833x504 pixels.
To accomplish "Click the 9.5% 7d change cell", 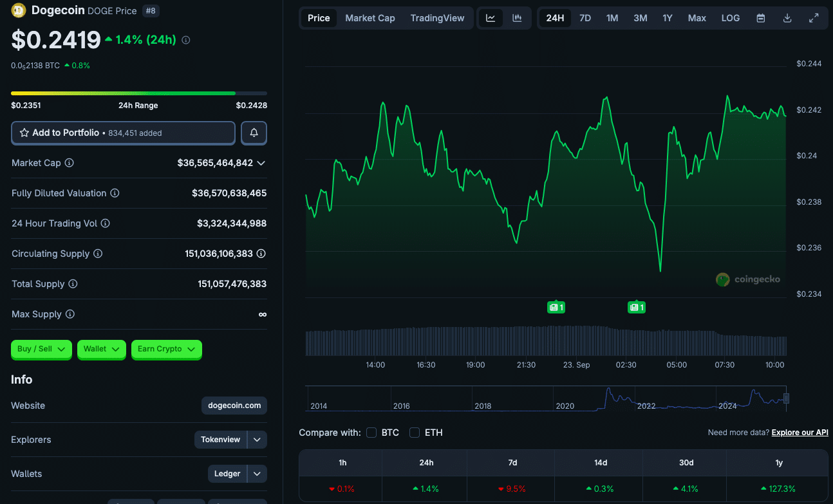I will 510,489.
